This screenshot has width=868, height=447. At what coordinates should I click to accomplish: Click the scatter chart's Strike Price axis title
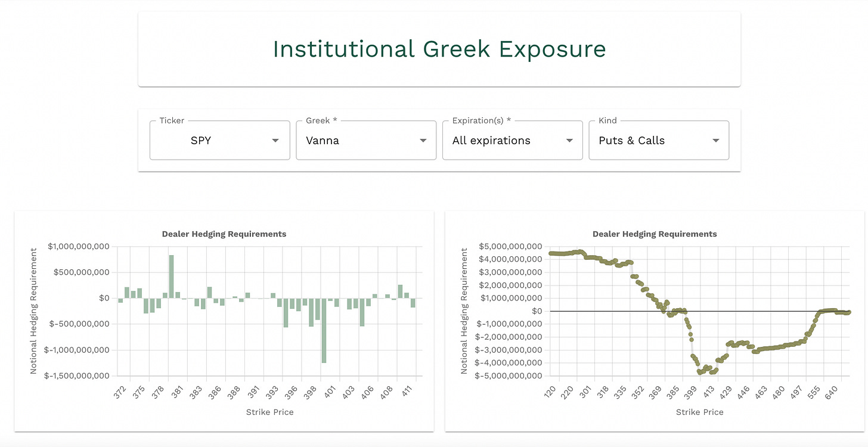[x=700, y=412]
